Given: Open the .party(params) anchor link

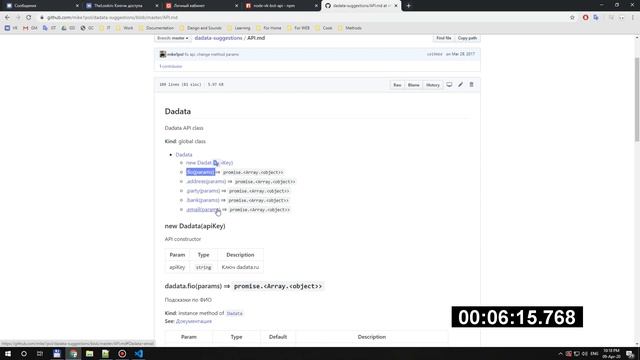Looking at the screenshot, I should coord(203,191).
